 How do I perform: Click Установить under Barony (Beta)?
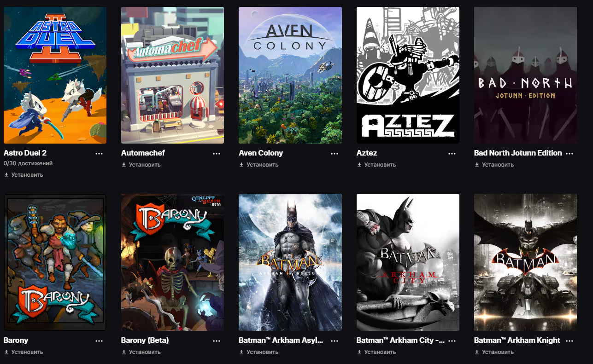click(x=141, y=352)
